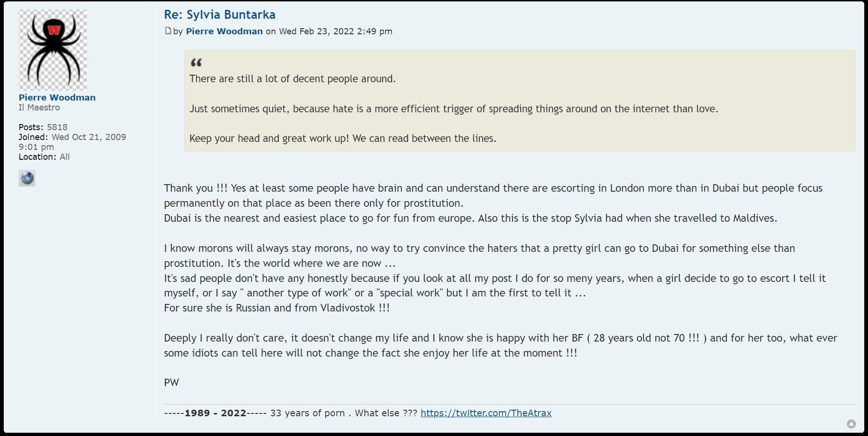Click the "Thank you !!!" opening sentence
Viewport: 868px width, 436px height.
(195, 188)
